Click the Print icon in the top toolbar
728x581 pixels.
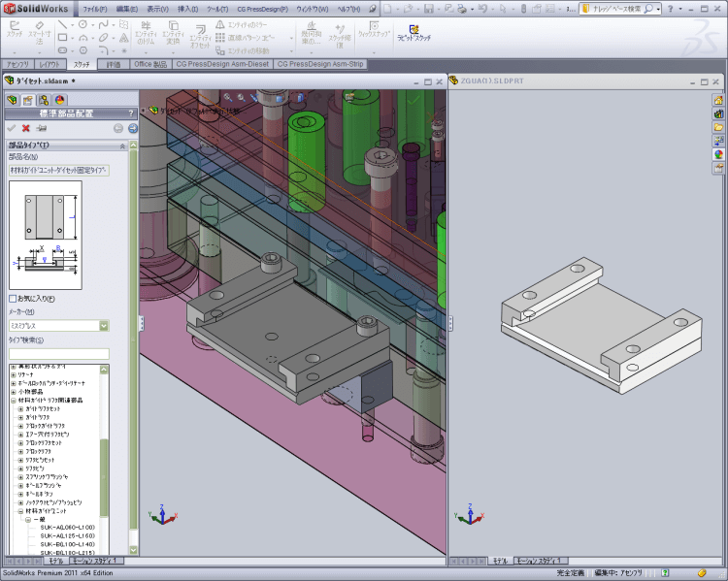click(x=462, y=9)
